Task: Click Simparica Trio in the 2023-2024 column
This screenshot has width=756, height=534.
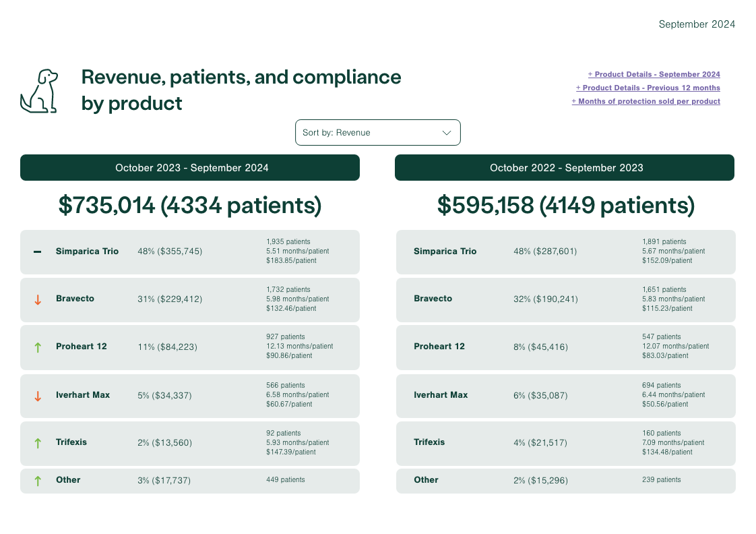Action: click(x=88, y=251)
